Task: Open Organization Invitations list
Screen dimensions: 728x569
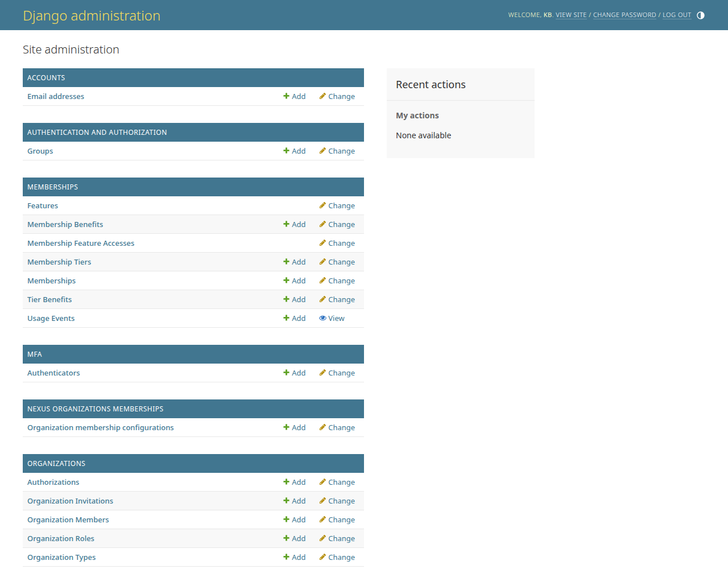Action: 71,501
